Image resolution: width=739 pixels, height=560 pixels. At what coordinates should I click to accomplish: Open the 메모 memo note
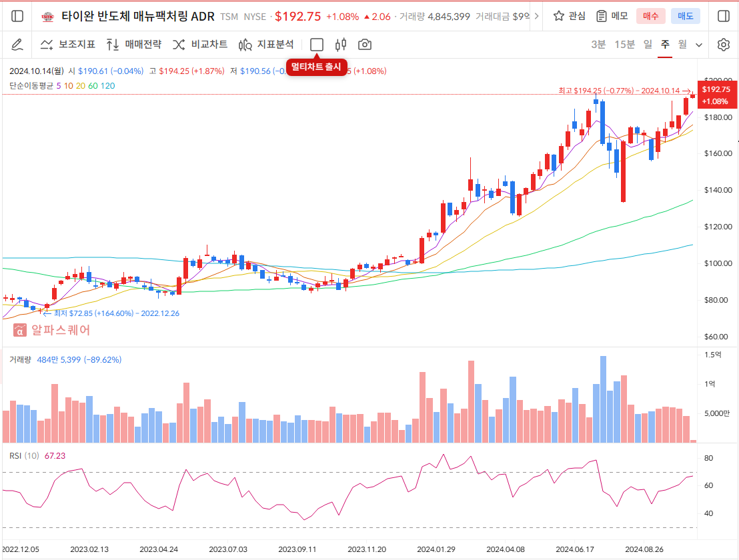pyautogui.click(x=612, y=16)
